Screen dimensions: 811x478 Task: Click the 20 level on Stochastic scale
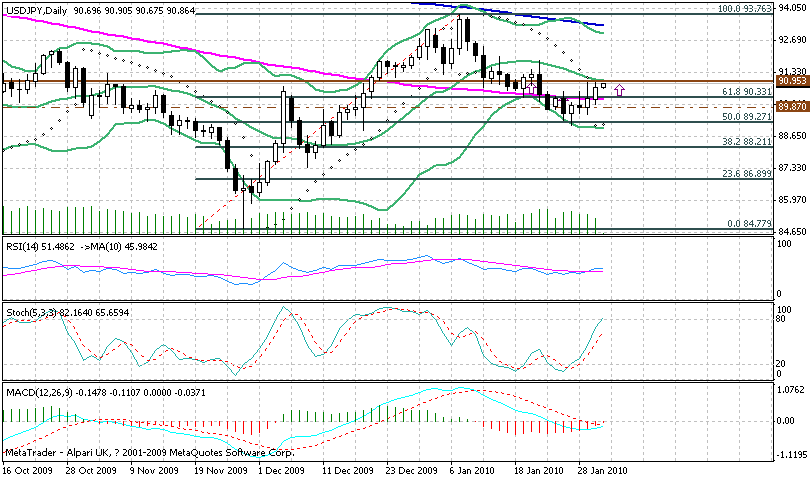782,364
